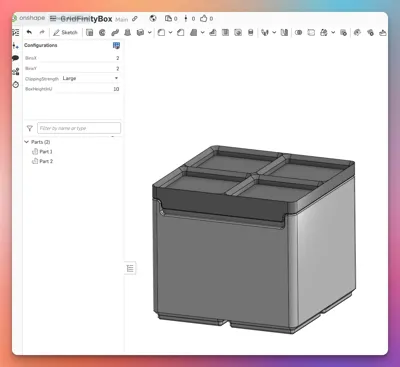Image resolution: width=400 pixels, height=367 pixels.
Task: Click the filter by name field
Action: (x=79, y=128)
